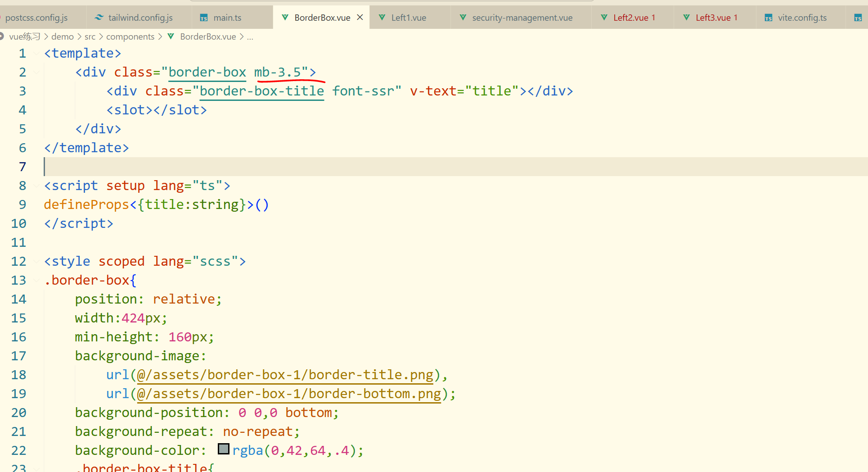Click the background-position value line

point(207,413)
